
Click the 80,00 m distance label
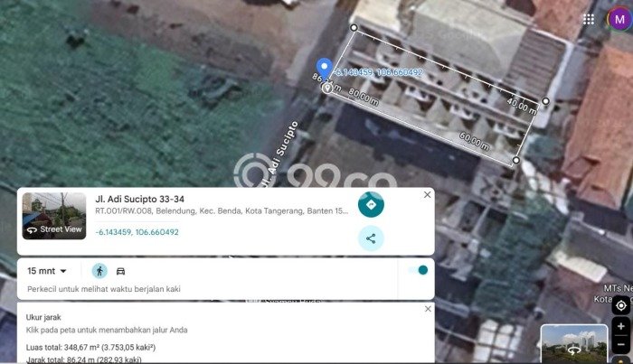[x=364, y=98]
